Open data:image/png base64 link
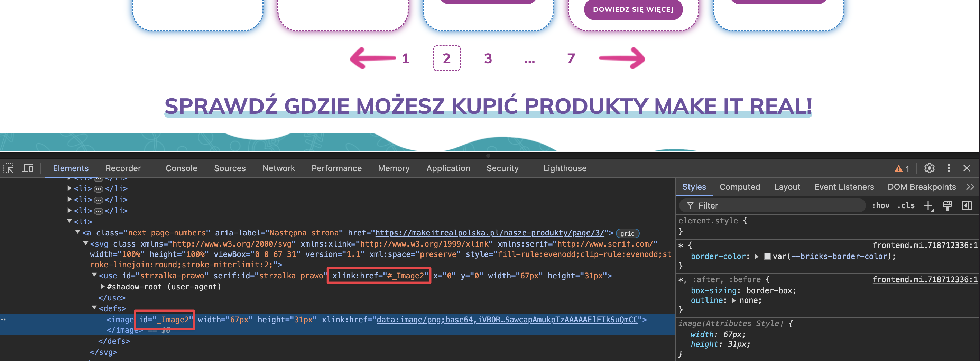Image resolution: width=980 pixels, height=361 pixels. coord(507,320)
